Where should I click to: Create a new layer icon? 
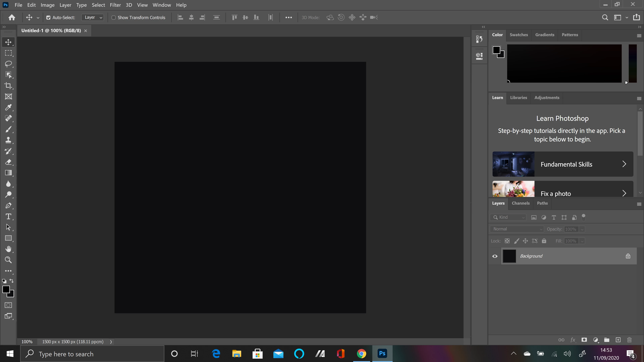pyautogui.click(x=618, y=340)
